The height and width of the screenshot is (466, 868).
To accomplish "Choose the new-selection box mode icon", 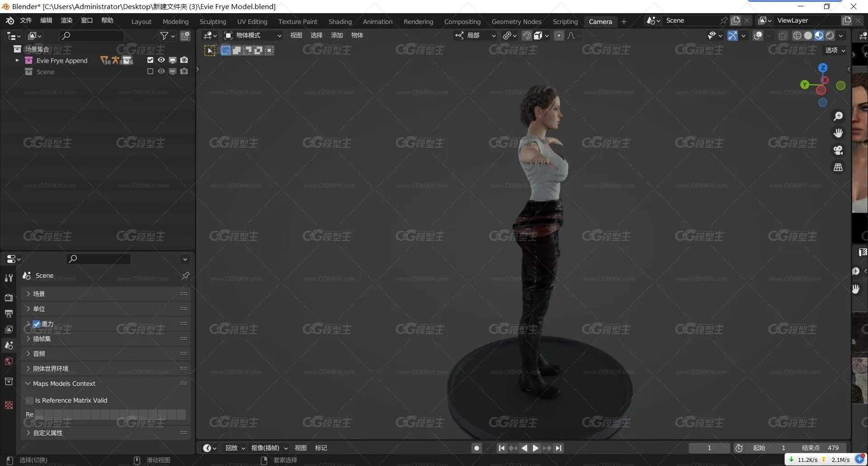I will [x=226, y=50].
